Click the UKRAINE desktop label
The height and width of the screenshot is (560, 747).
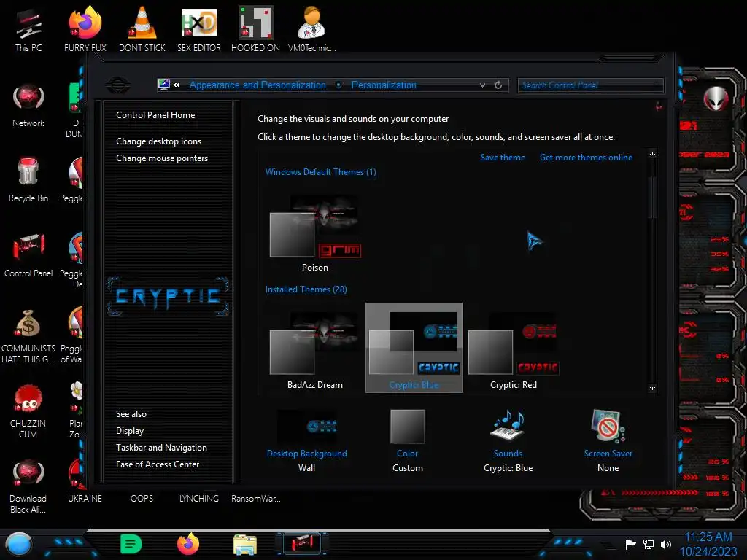pos(85,499)
